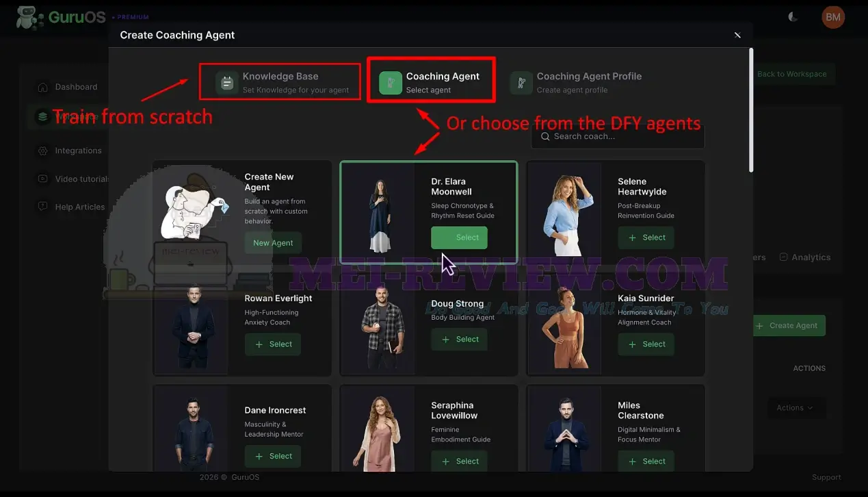Viewport: 868px width, 497px height.
Task: Select the Seraphina Lovewillow agent
Action: [459, 461]
